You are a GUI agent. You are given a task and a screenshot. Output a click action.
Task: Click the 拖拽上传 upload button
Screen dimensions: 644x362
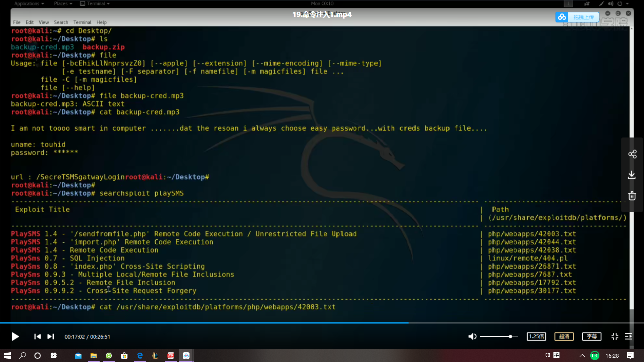point(584,17)
